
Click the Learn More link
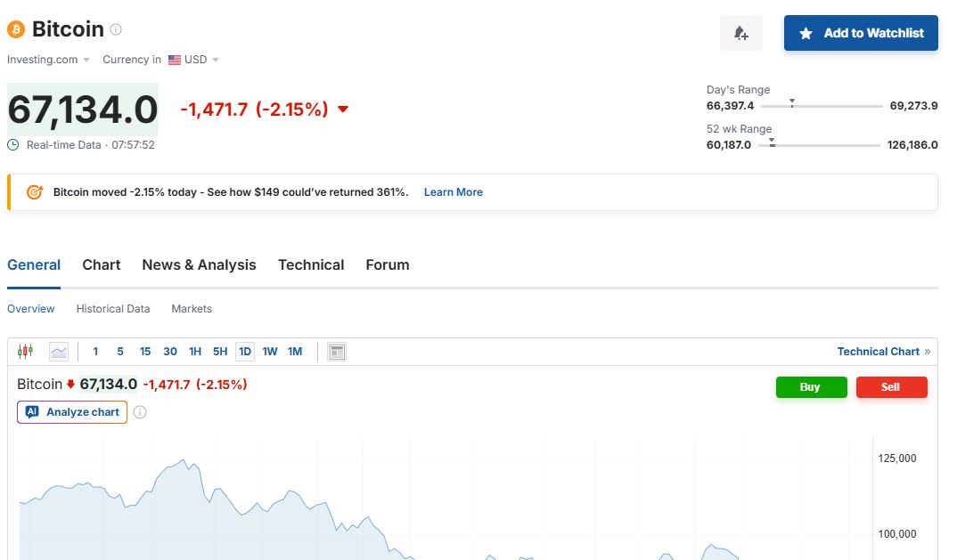pyautogui.click(x=453, y=192)
